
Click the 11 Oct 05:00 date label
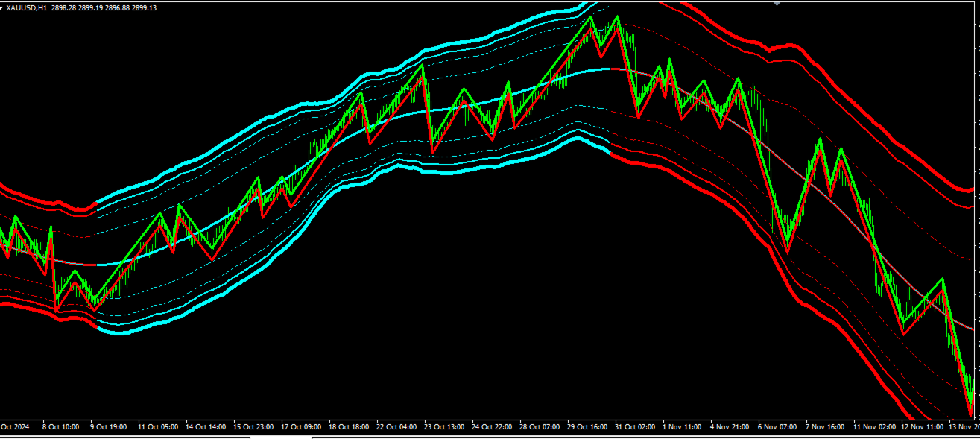[x=159, y=427]
